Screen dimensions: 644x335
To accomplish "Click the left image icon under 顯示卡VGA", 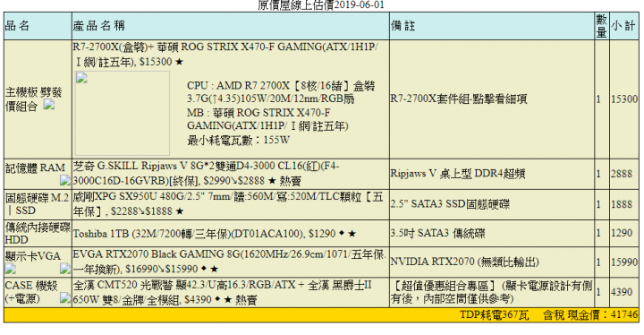I will (x=10, y=269).
